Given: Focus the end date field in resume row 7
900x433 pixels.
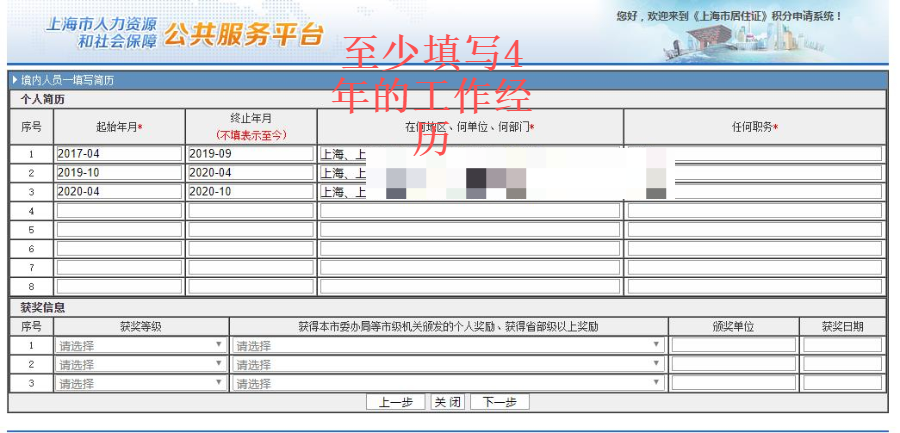Looking at the screenshot, I should (251, 268).
